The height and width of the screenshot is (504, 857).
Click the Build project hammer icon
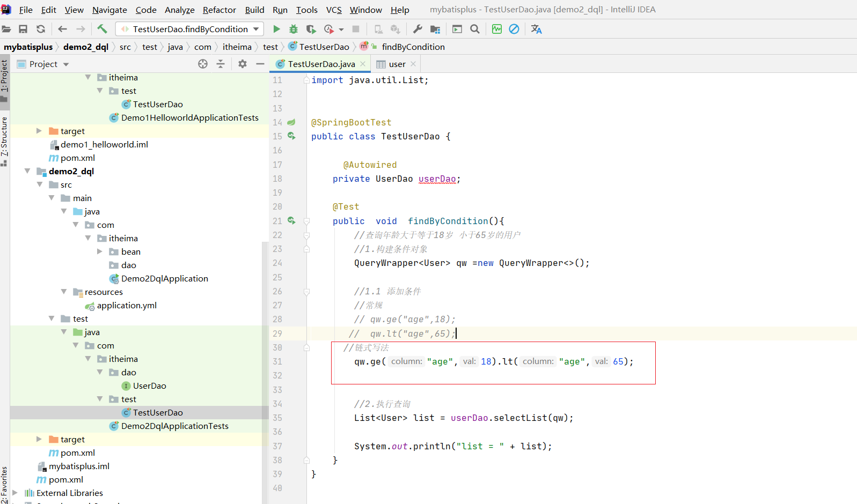pyautogui.click(x=102, y=29)
